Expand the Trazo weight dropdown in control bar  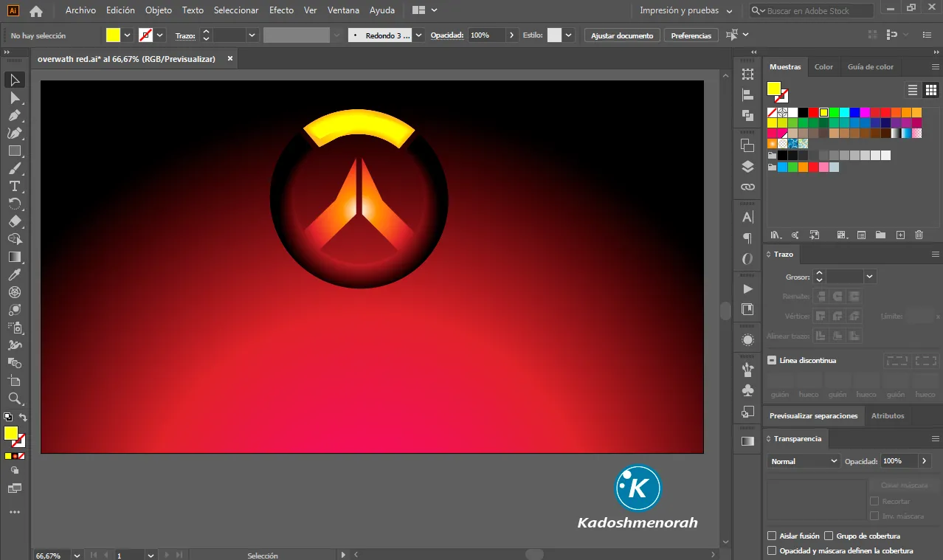click(x=252, y=35)
